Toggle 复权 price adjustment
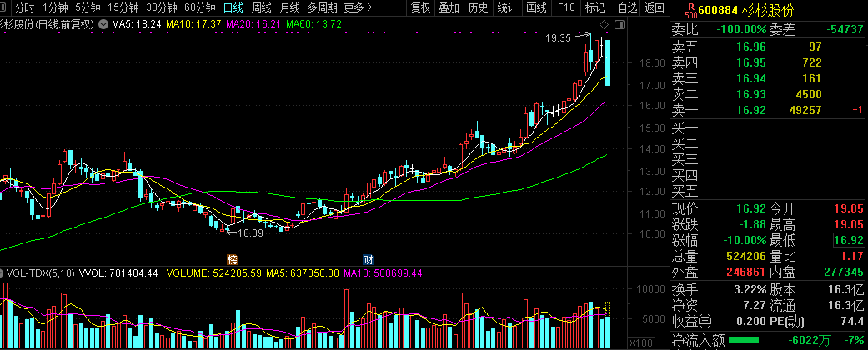The height and width of the screenshot is (350, 868). coord(421,7)
